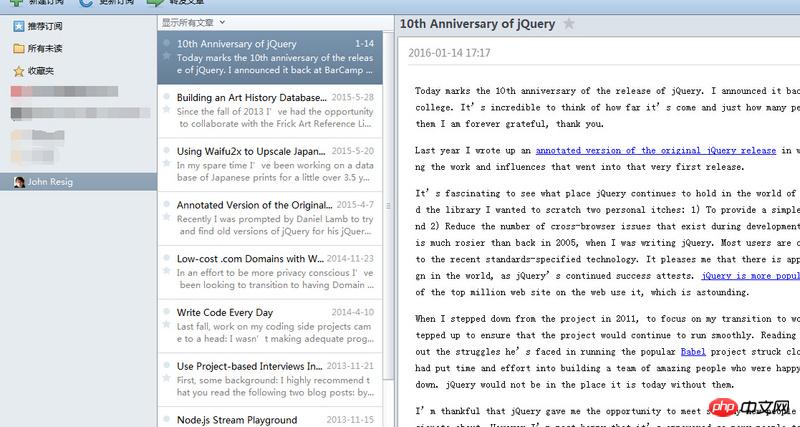Open article Use Project-based Interviews

pyautogui.click(x=250, y=366)
